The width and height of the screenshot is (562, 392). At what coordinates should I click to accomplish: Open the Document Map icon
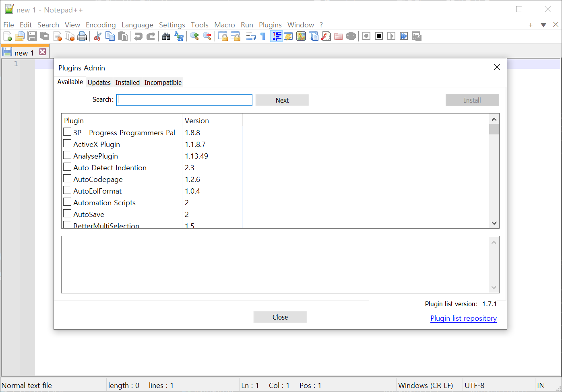pyautogui.click(x=301, y=36)
